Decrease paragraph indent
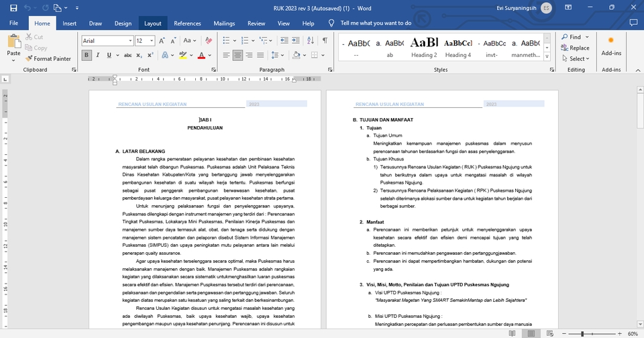Image resolution: width=644 pixels, height=338 pixels. [284, 40]
